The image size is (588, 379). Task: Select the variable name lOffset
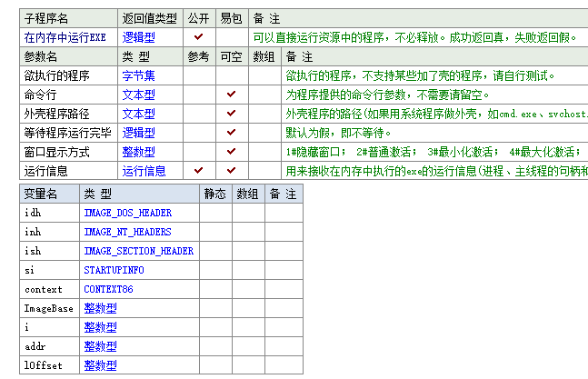(42, 365)
